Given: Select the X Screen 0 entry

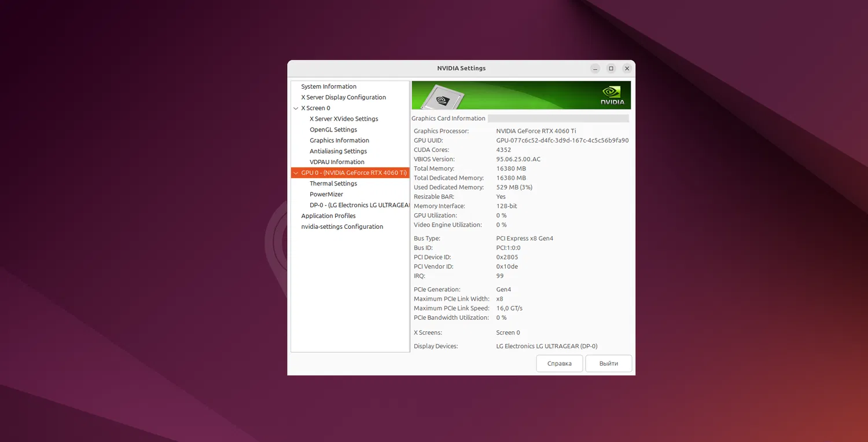Looking at the screenshot, I should coord(315,108).
